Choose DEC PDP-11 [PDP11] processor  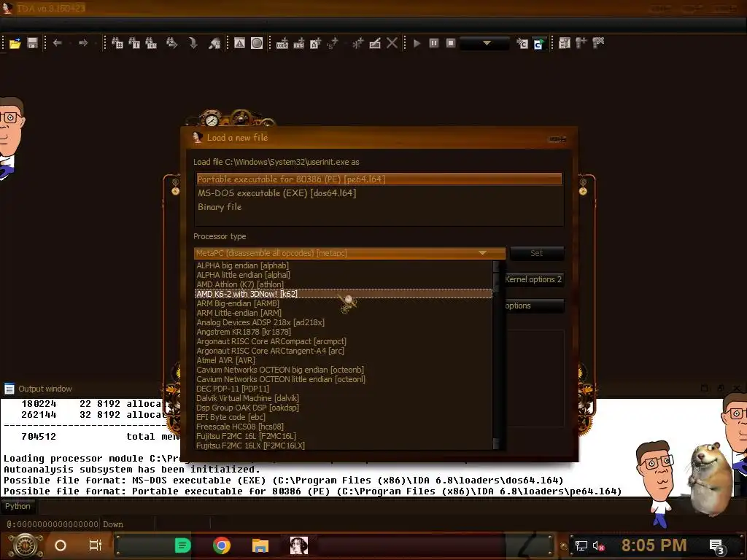344,389
